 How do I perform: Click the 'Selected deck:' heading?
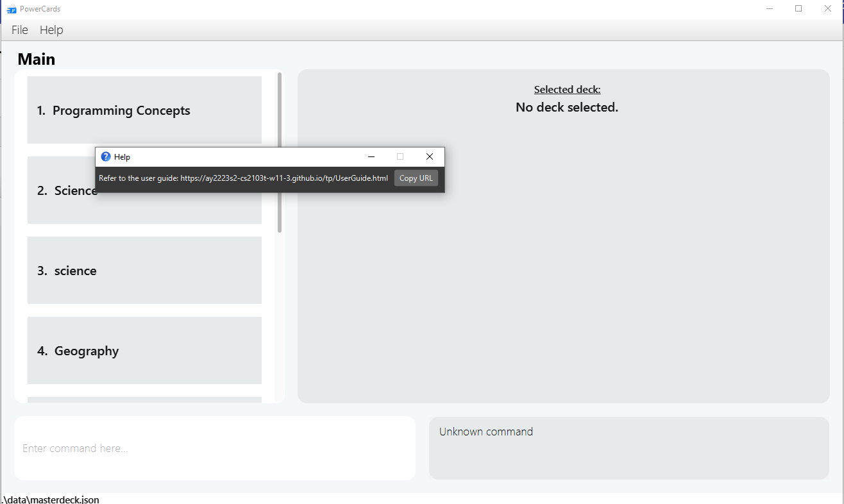[567, 89]
